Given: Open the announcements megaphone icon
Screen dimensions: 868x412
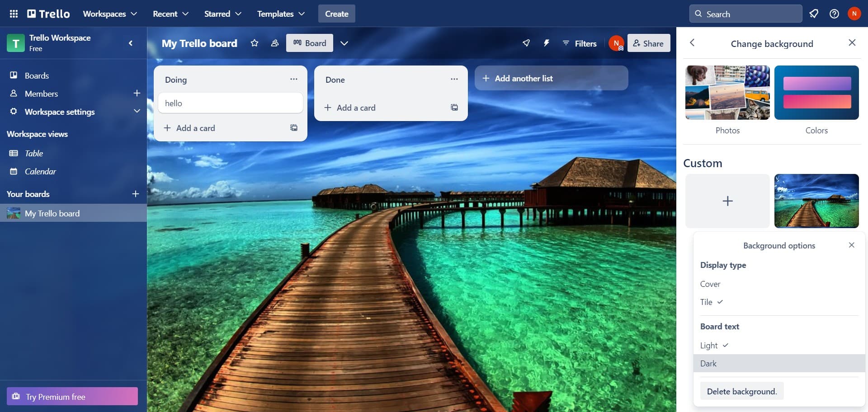Looking at the screenshot, I should [814, 14].
